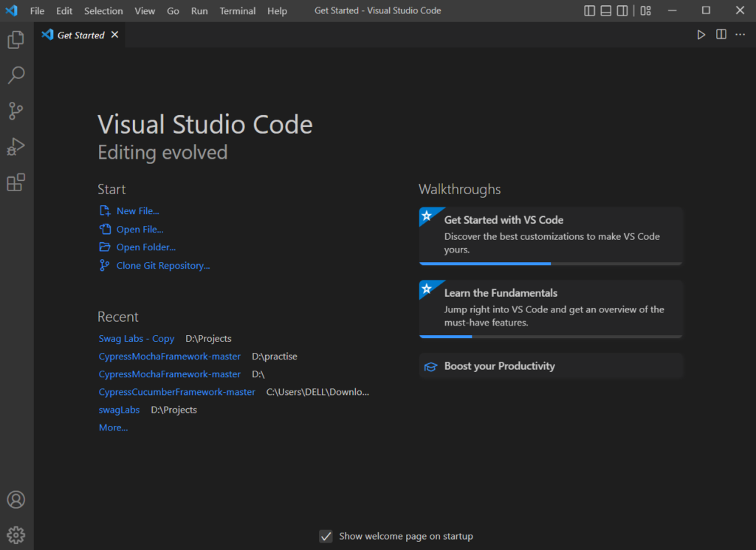Click the Clone Git Repository... link
Viewport: 756px width, 550px height.
(163, 266)
